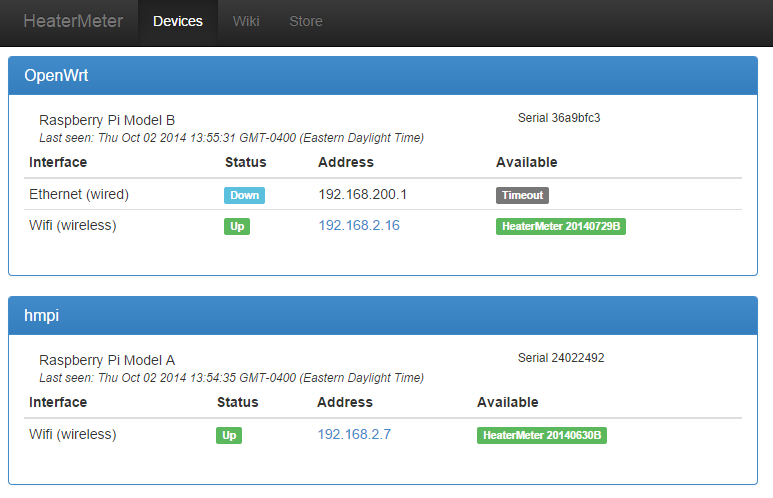Click the Up badge beside 192.168.2.16

pyautogui.click(x=237, y=226)
